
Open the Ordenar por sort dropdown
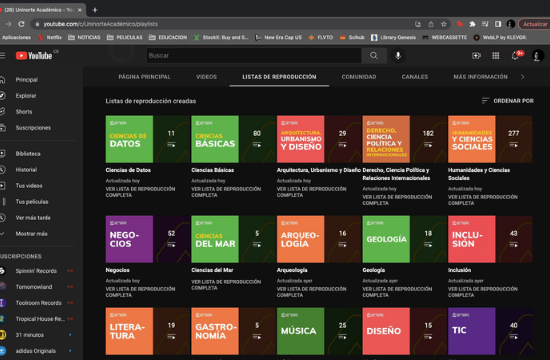coord(508,101)
